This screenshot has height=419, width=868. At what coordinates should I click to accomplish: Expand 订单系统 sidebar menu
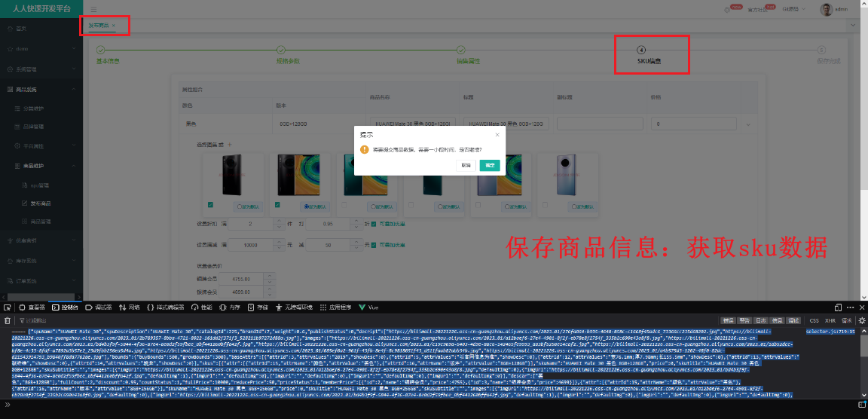point(41,280)
